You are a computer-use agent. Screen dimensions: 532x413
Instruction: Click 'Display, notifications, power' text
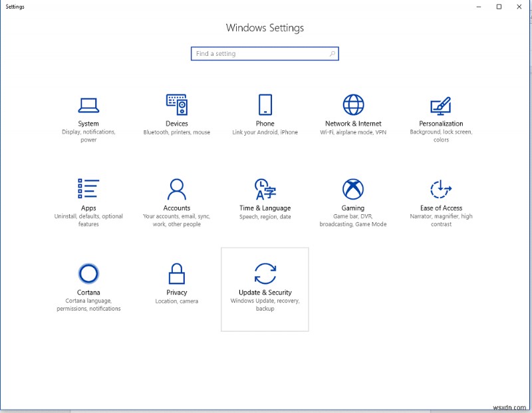tap(88, 136)
